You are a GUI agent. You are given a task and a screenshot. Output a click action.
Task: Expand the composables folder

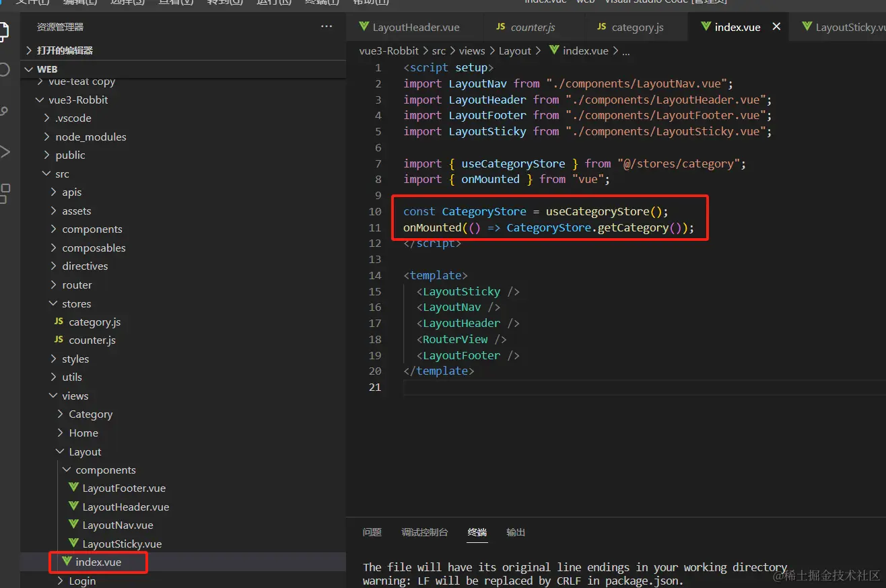click(x=53, y=248)
